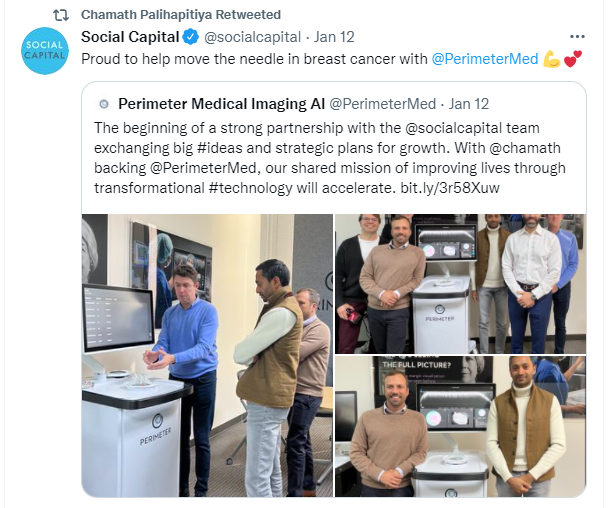Open the Social Capital display name
Screen dimensions: 615x508
click(x=130, y=37)
